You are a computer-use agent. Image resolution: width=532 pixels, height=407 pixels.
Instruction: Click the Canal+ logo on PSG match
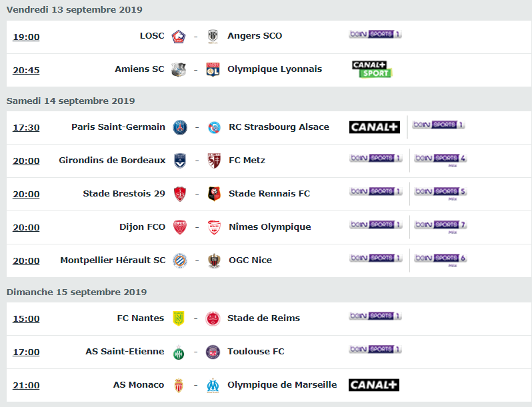click(x=375, y=127)
